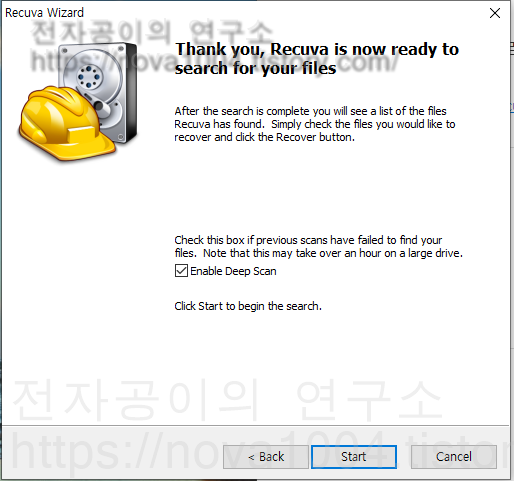Click the 'Click Start to begin the search.' text
The height and width of the screenshot is (481, 514).
[248, 306]
